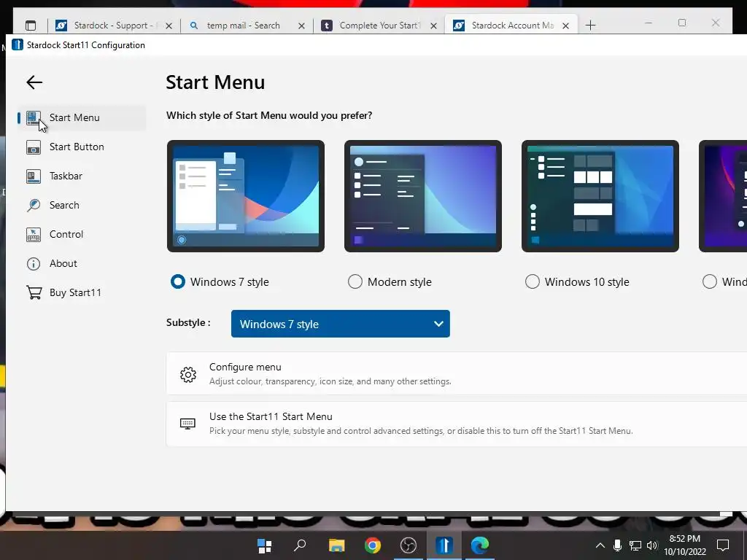
Task: Click the Start Button sidebar icon
Action: pos(34,147)
